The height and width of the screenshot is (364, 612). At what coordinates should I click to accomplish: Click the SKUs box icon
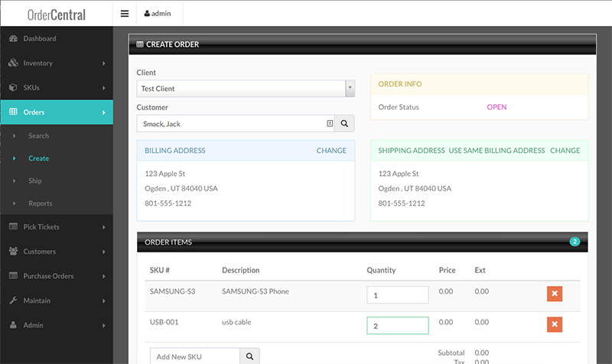(13, 87)
